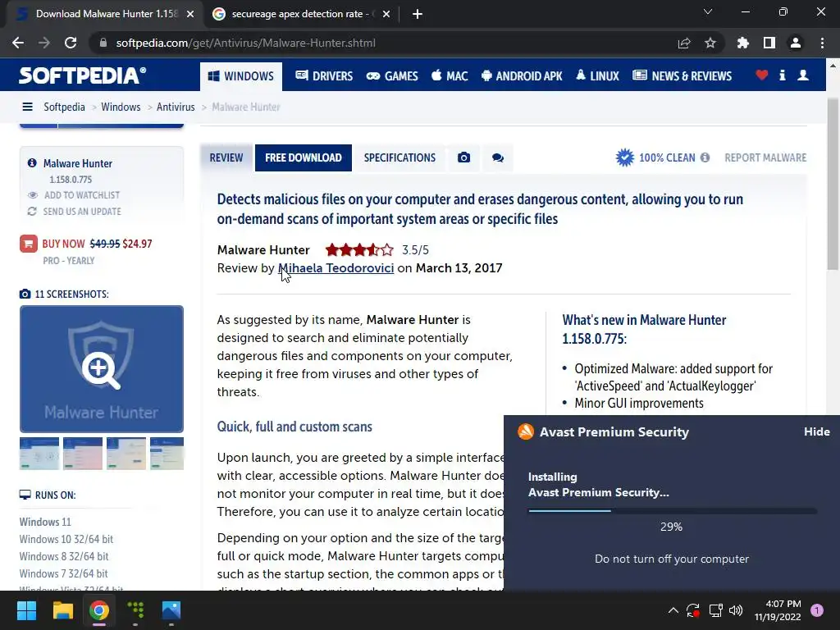
Task: Select the WINDOWS section tab
Action: [241, 76]
